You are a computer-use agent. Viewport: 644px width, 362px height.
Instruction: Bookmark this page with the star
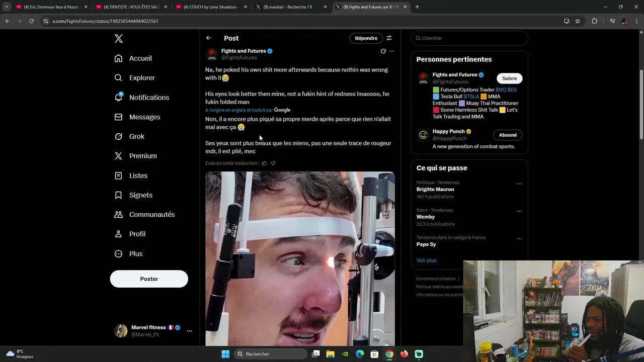(x=578, y=21)
